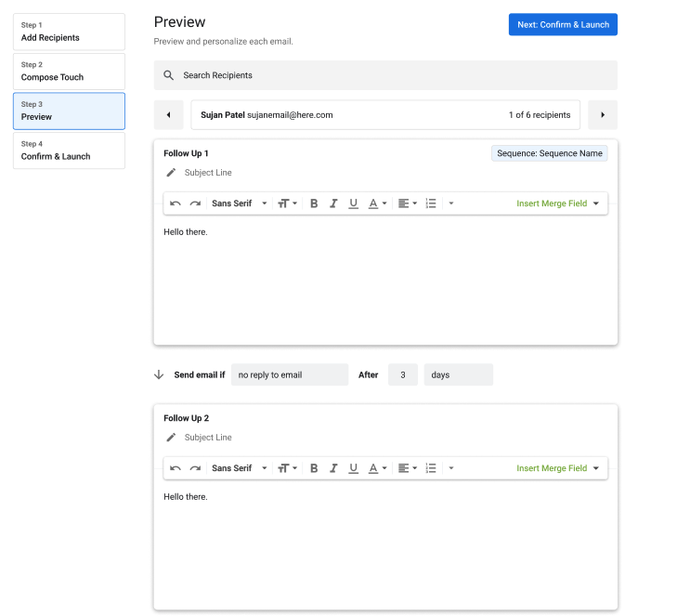
Task: Expand Insert Merge Field in Follow Up 1
Action: (557, 203)
